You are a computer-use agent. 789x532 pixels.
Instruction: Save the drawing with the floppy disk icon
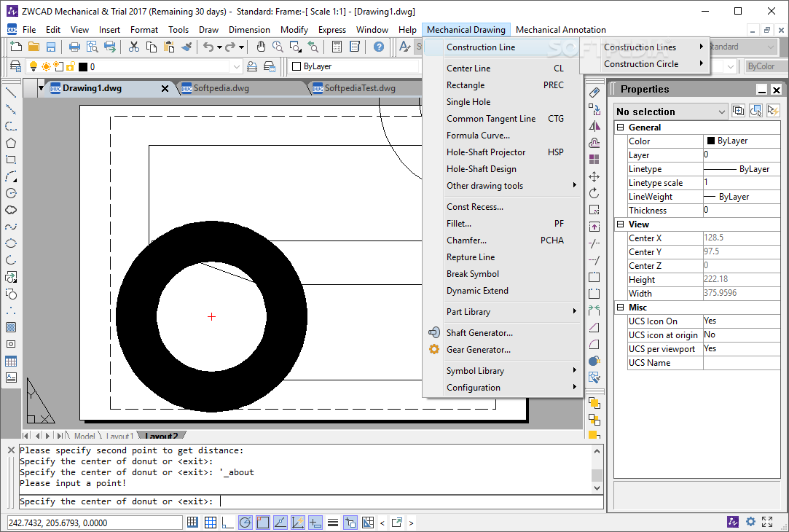[x=51, y=47]
